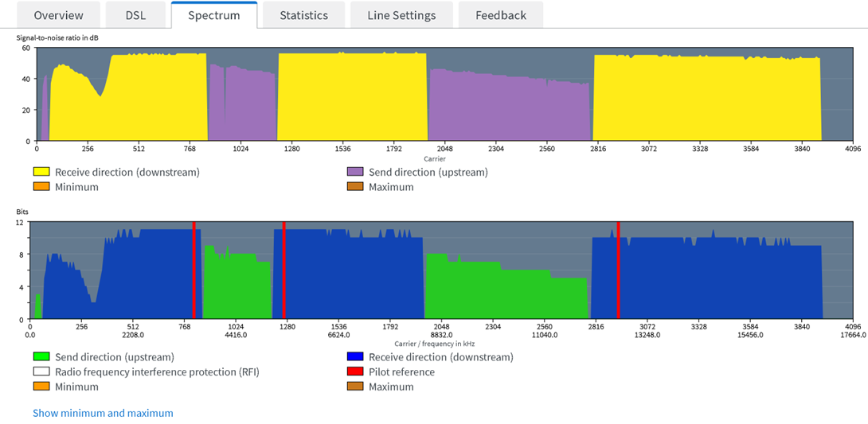Select the Spectrum tab
This screenshot has height=424, width=868.
[x=214, y=15]
